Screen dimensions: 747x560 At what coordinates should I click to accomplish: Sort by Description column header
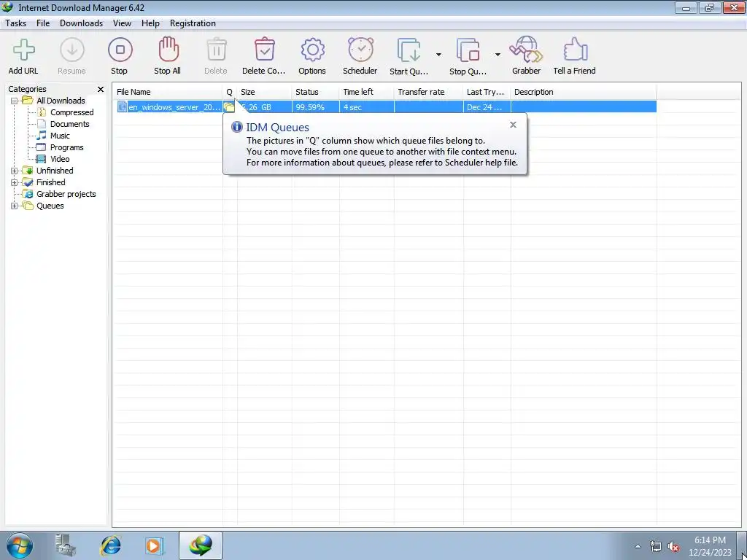click(584, 92)
